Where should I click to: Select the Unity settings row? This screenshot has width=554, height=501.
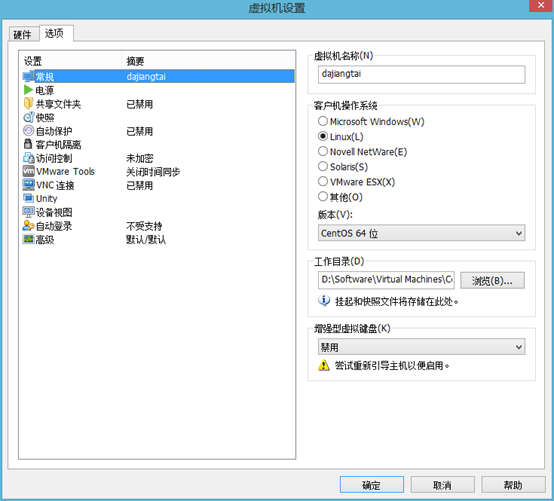[x=157, y=199]
